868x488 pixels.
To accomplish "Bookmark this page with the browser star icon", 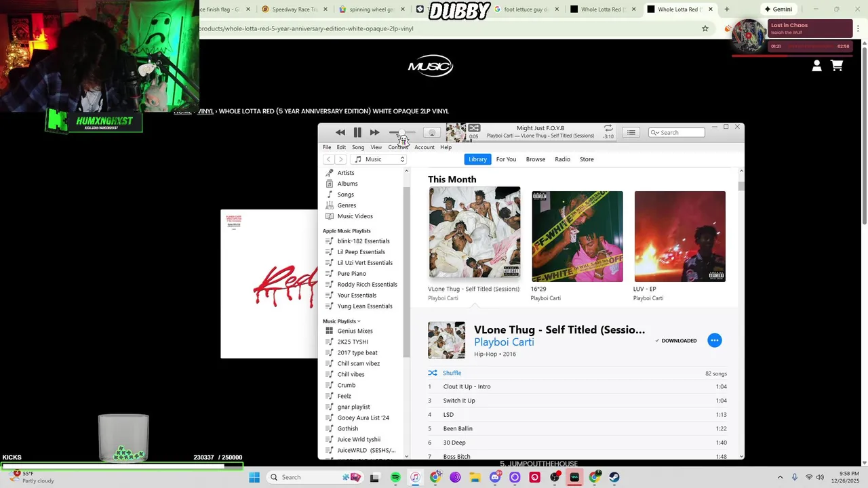I will click(x=705, y=28).
